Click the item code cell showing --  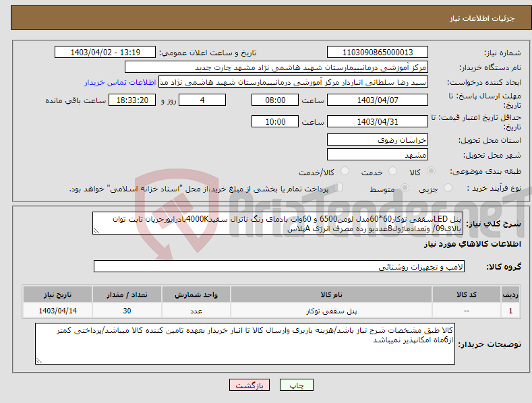tap(467, 311)
